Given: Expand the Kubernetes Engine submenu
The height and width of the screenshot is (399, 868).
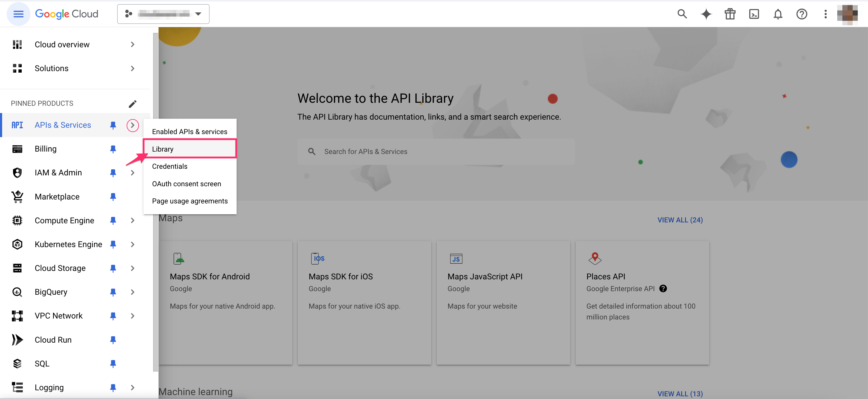Looking at the screenshot, I should (133, 244).
